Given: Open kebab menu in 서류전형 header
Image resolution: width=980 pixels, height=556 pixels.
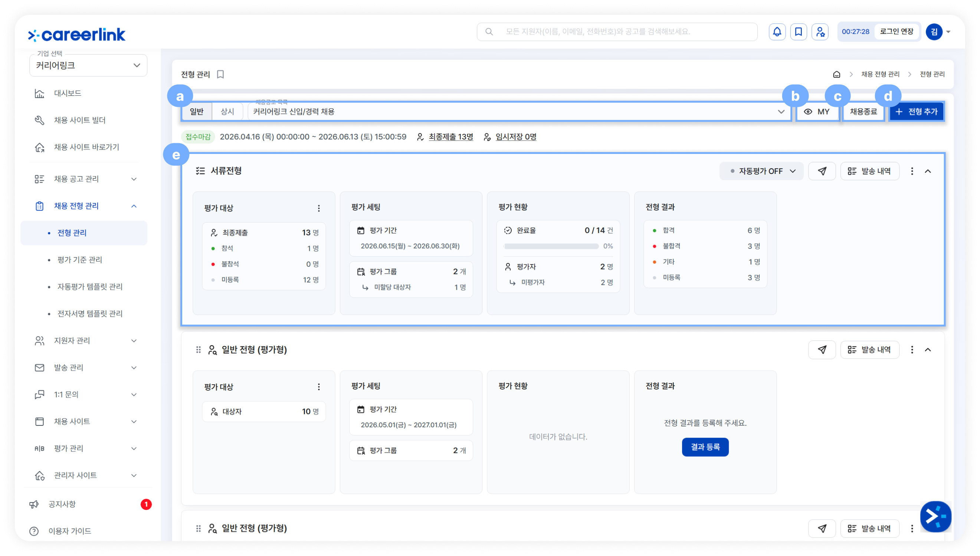Looking at the screenshot, I should (912, 171).
